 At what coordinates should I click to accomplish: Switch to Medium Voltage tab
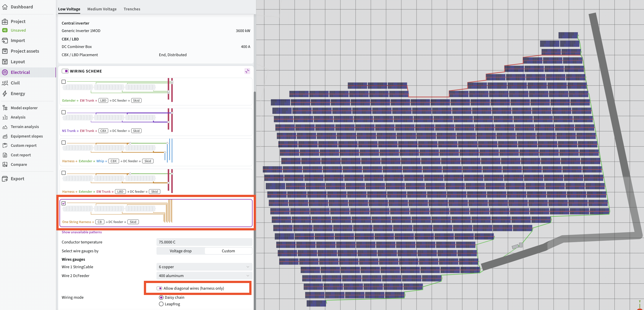(x=102, y=9)
